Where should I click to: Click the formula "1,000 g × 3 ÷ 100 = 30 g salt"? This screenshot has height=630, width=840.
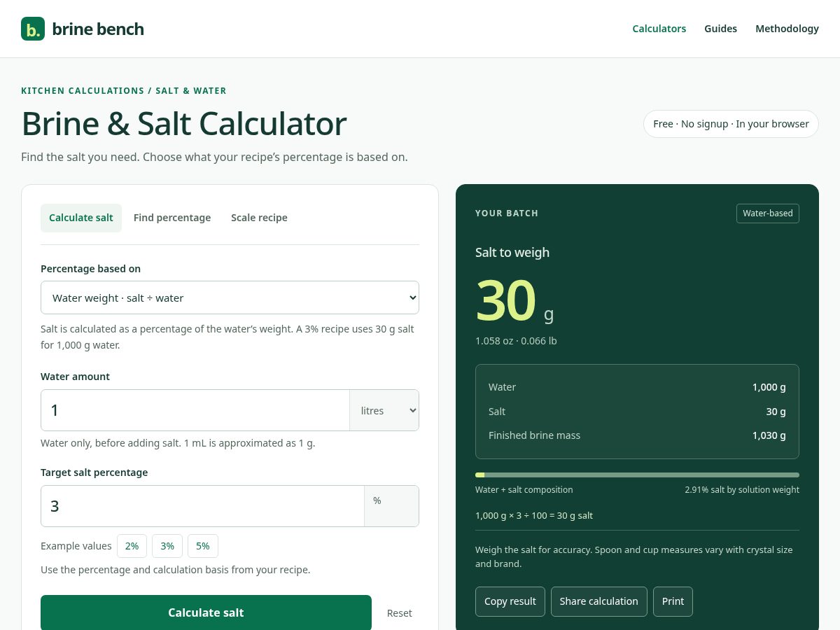(534, 515)
